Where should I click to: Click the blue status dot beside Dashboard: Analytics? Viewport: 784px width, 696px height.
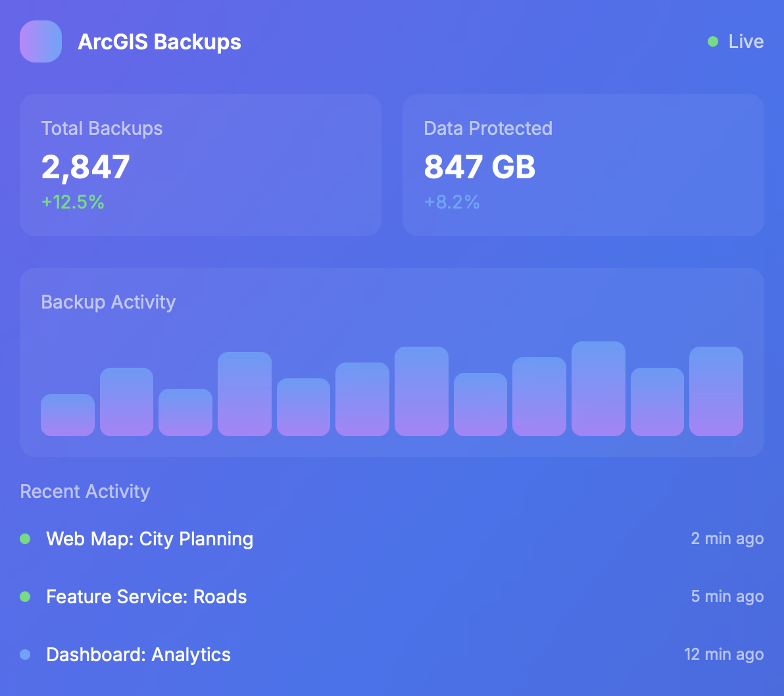pos(25,654)
